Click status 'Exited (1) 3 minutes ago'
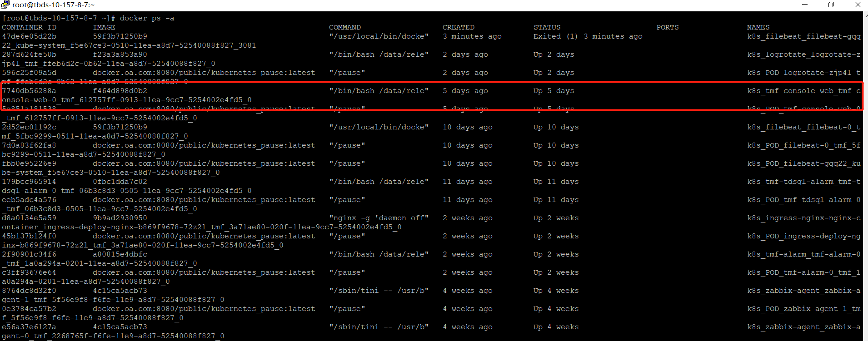 [588, 36]
